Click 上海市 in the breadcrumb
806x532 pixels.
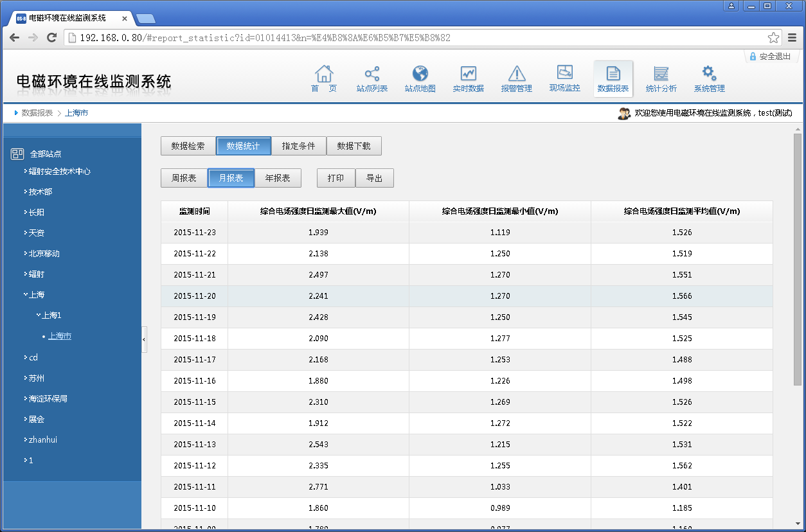click(76, 112)
